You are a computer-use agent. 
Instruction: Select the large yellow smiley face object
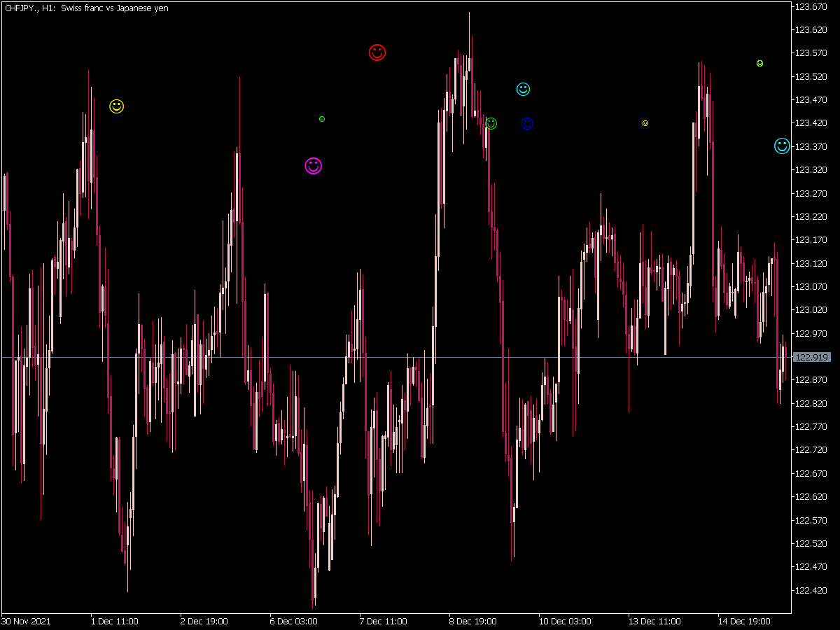pos(117,106)
